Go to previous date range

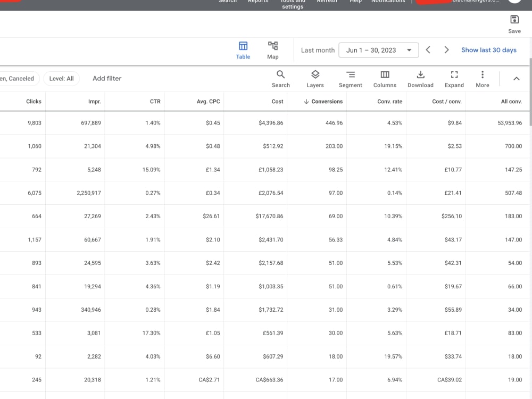428,50
